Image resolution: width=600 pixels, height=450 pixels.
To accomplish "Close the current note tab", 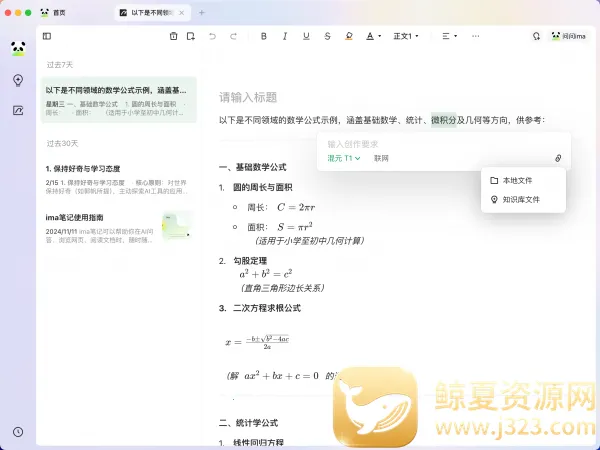I will (x=182, y=13).
